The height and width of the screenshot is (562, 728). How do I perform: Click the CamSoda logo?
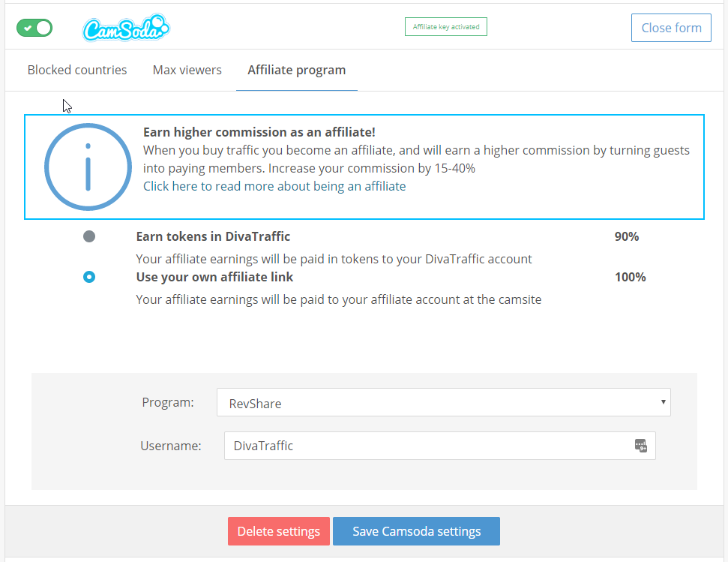126,28
